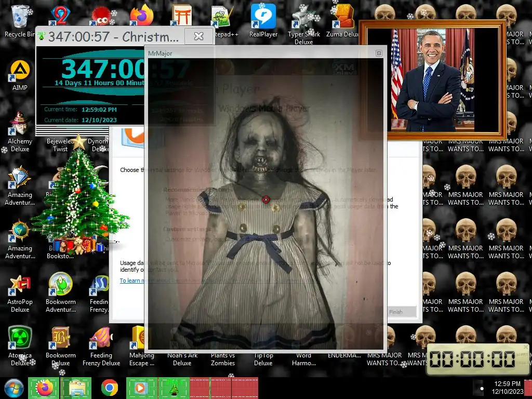Screen dimensions: 532x399
Task: Select the Noah's Ark Deluxe label
Action: pos(182,359)
